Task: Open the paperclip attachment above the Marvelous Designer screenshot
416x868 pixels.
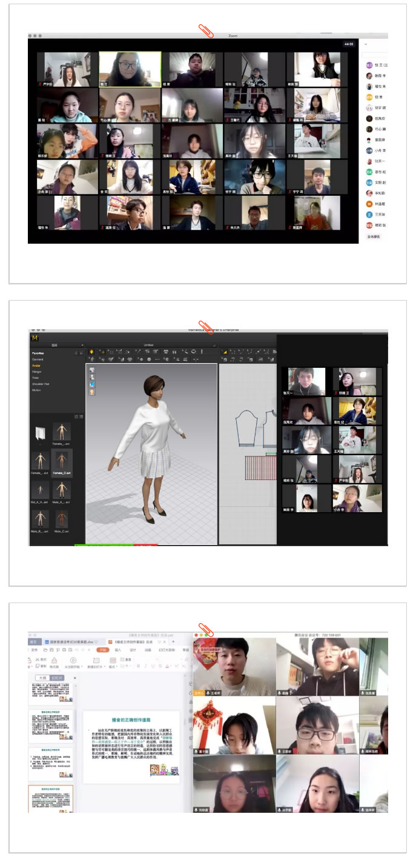Action: (206, 327)
